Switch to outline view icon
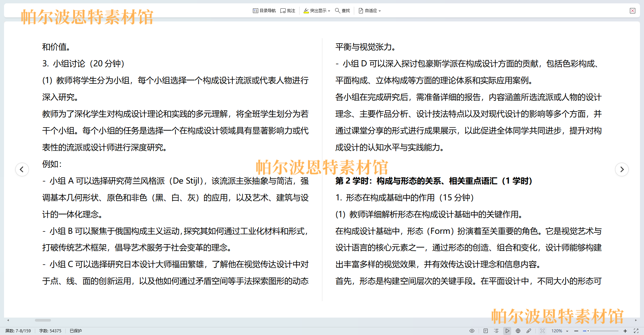Screen dimensions: 644x335 (496, 331)
